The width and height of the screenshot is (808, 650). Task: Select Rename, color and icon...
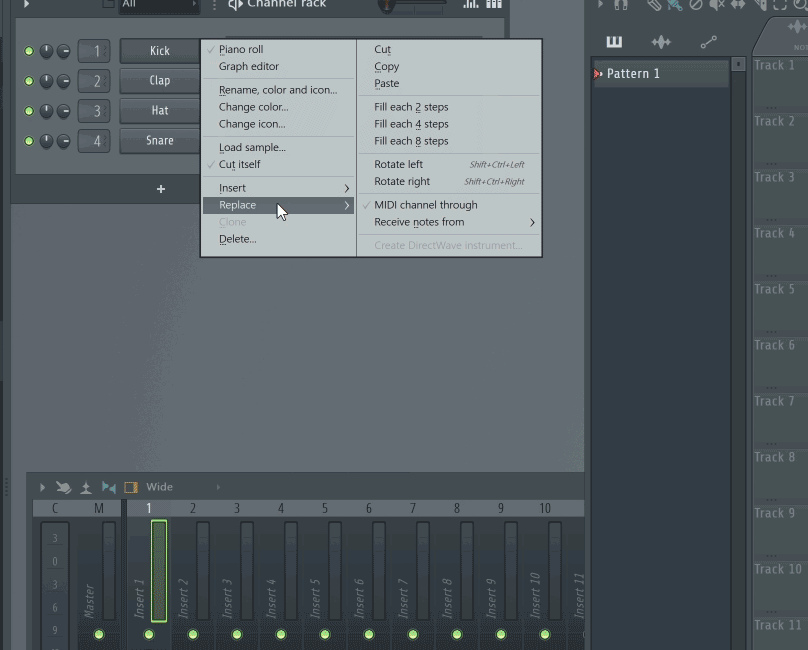(278, 90)
